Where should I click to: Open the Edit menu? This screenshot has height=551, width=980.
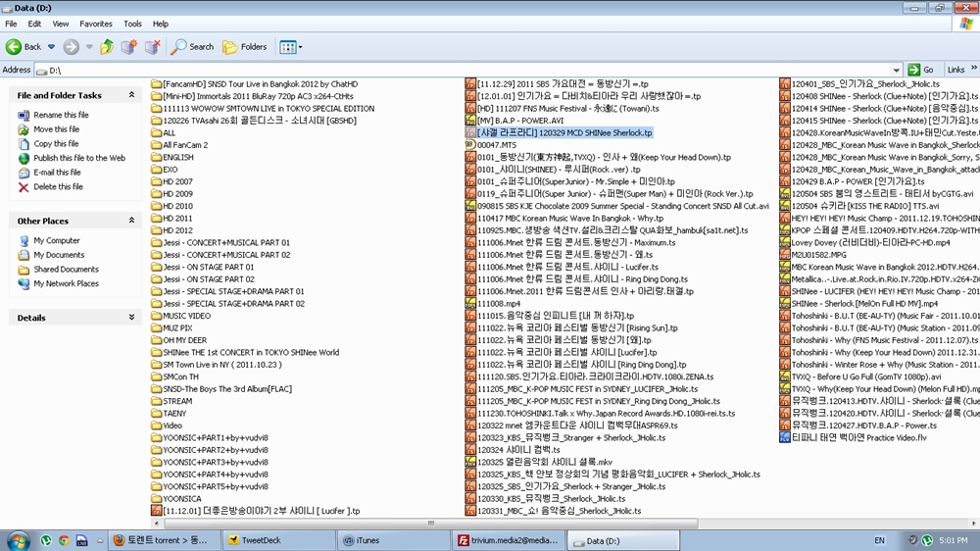click(34, 24)
